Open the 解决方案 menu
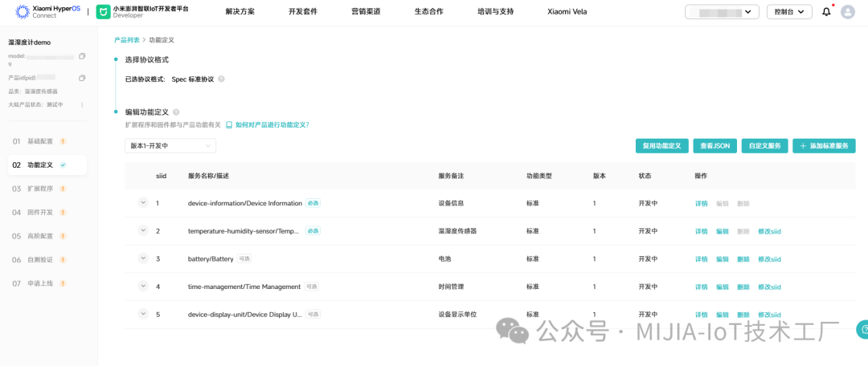Screen dimensions: 868x366 tap(240, 11)
